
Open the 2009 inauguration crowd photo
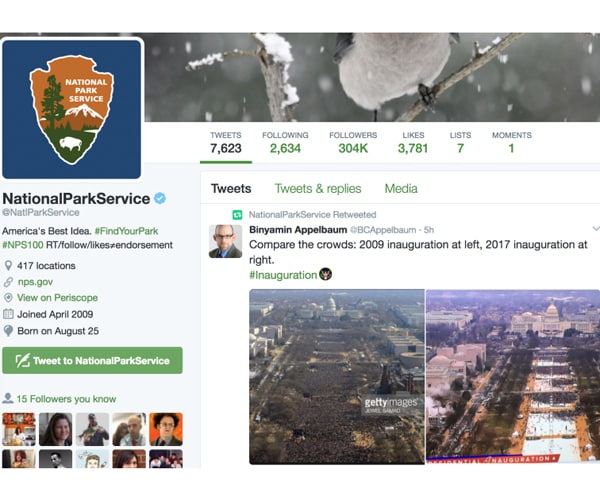(x=337, y=377)
